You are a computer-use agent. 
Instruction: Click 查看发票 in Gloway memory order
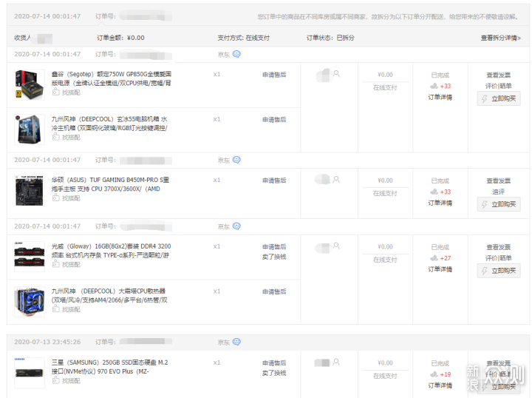[499, 247]
